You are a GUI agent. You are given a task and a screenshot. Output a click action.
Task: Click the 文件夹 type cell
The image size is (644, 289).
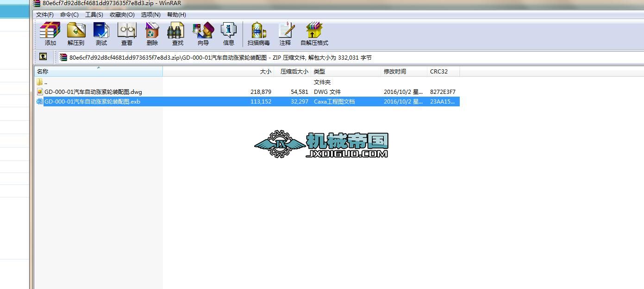[x=322, y=82]
